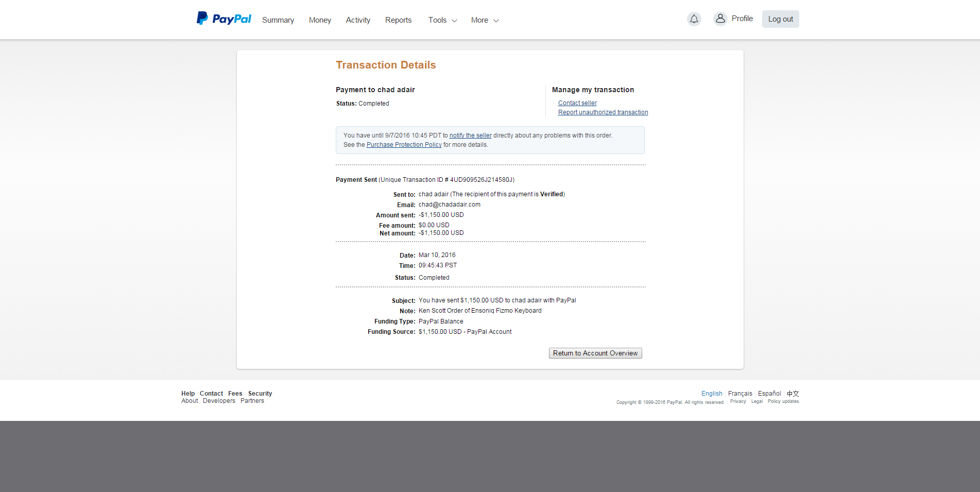Select the date Mar 10, 2016
The width and height of the screenshot is (980, 492).
(437, 255)
